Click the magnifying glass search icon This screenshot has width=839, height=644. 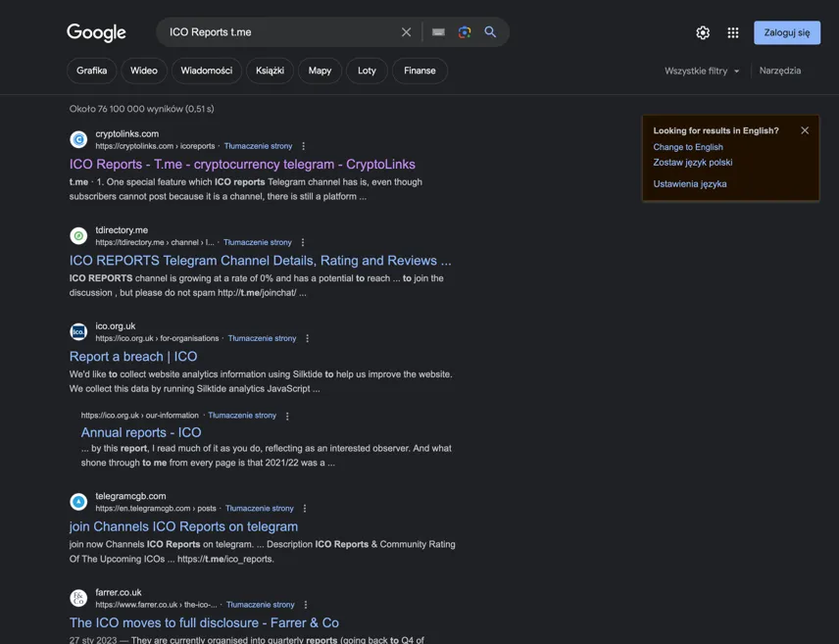pyautogui.click(x=490, y=32)
